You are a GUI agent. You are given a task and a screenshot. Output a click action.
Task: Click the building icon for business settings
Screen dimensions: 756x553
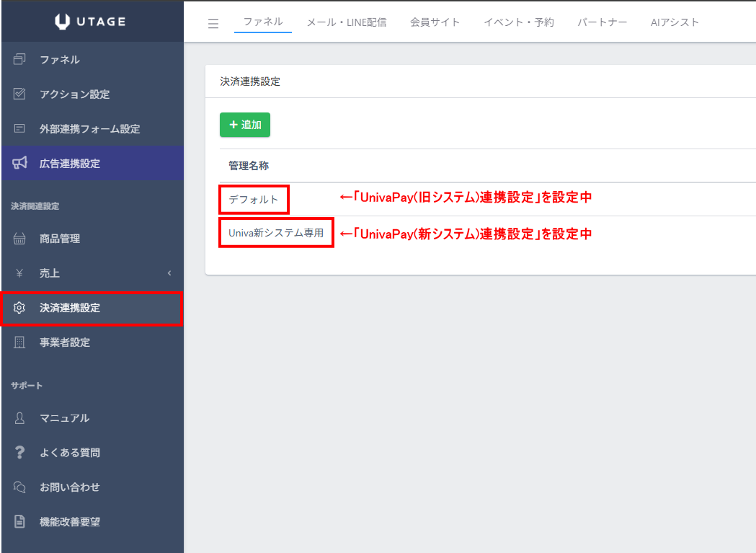click(x=19, y=342)
